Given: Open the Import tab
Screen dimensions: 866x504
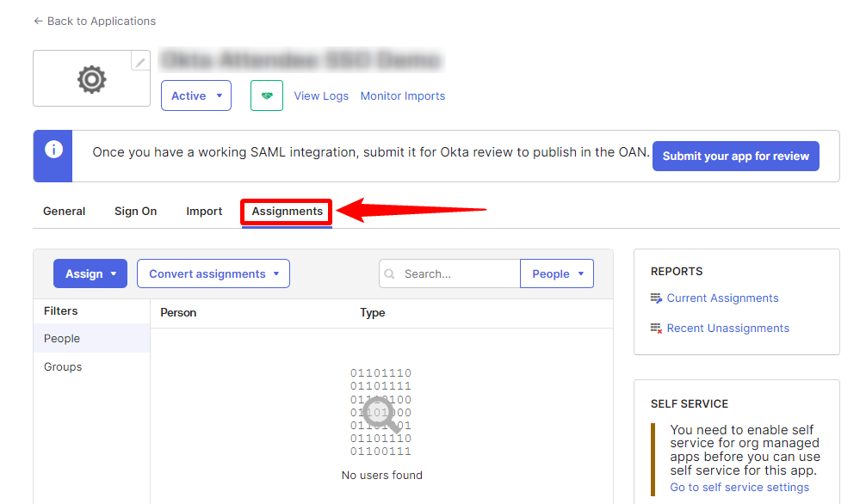Looking at the screenshot, I should 204,211.
